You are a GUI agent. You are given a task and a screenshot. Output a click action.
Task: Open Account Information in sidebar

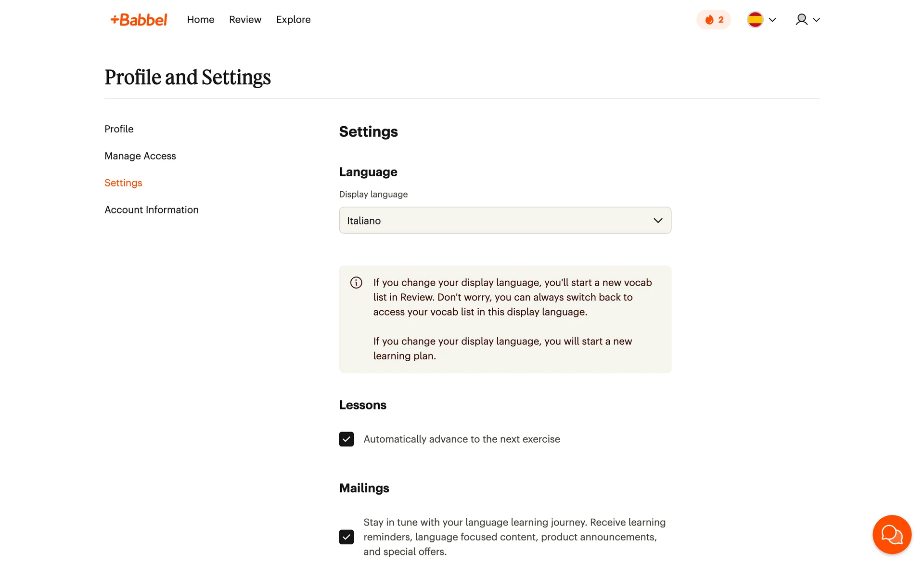(x=151, y=210)
